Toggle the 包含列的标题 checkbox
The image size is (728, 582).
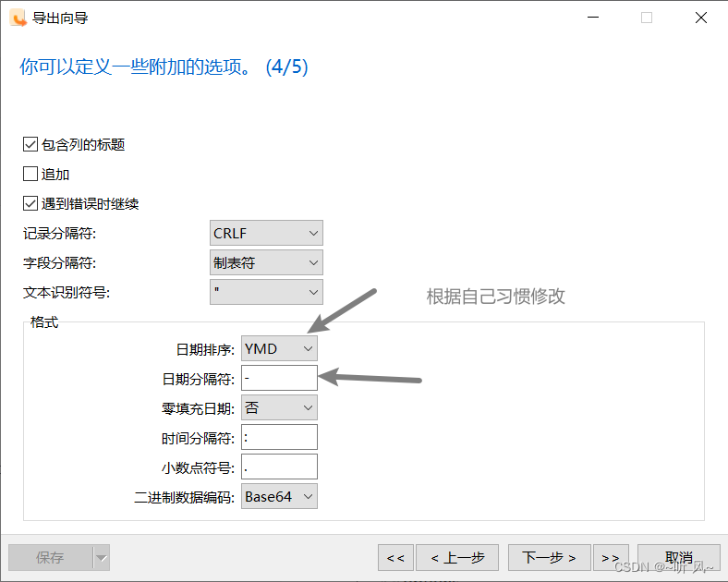(30, 144)
